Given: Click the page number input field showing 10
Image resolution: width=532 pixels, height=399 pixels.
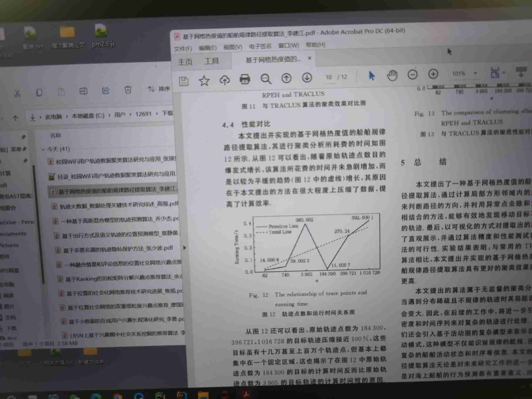Looking at the screenshot, I should pyautogui.click(x=329, y=77).
